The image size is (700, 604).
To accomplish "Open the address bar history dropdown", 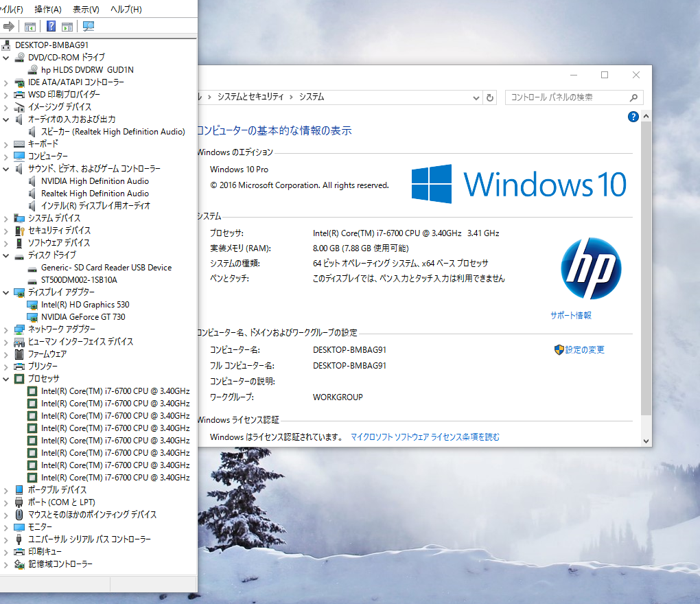I will coord(476,97).
